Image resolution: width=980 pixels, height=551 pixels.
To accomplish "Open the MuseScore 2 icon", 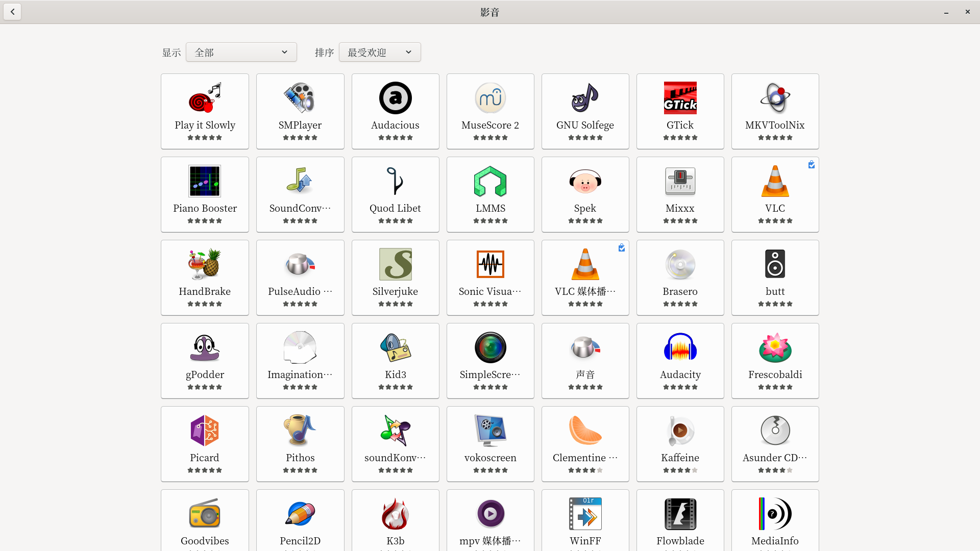I will [x=491, y=97].
